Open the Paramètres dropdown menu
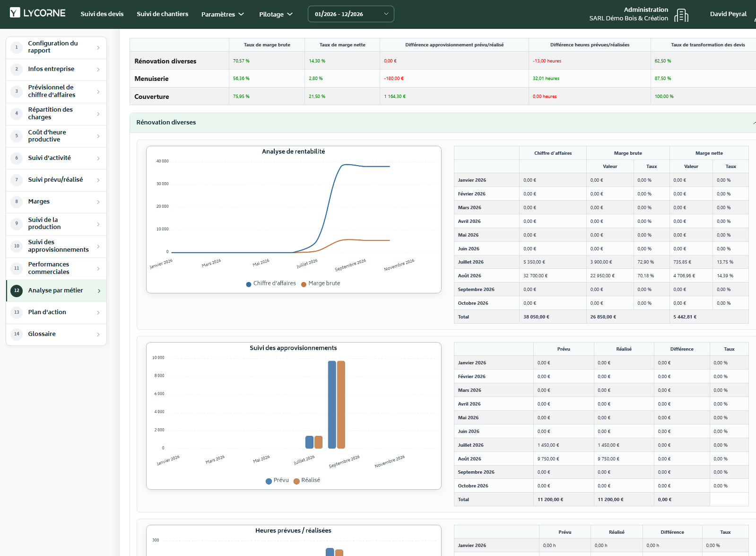 point(223,14)
